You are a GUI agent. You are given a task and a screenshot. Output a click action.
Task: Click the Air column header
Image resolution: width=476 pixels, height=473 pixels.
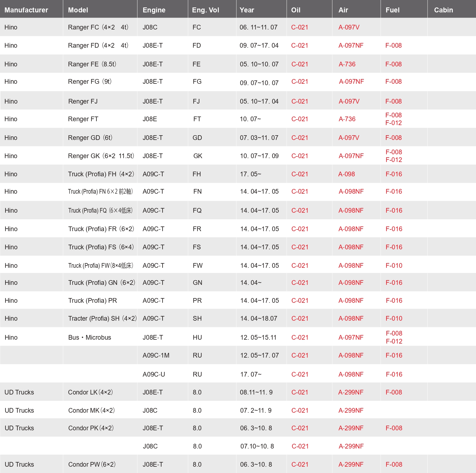343,10
